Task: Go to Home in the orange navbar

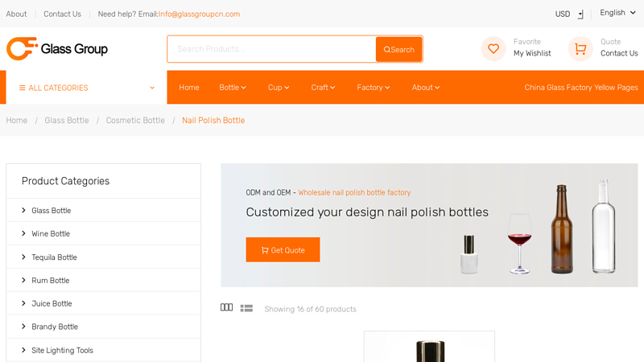Action: (189, 88)
